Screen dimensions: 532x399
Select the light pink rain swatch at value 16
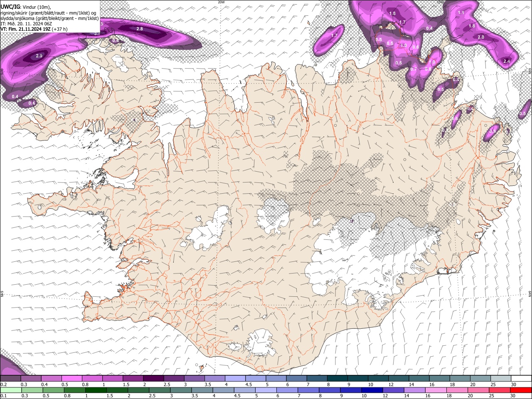click(x=436, y=390)
